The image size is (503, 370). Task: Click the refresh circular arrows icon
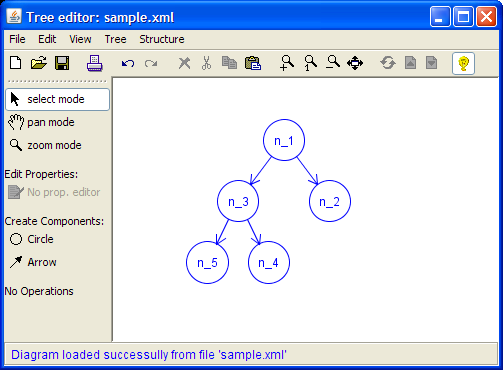(x=388, y=63)
